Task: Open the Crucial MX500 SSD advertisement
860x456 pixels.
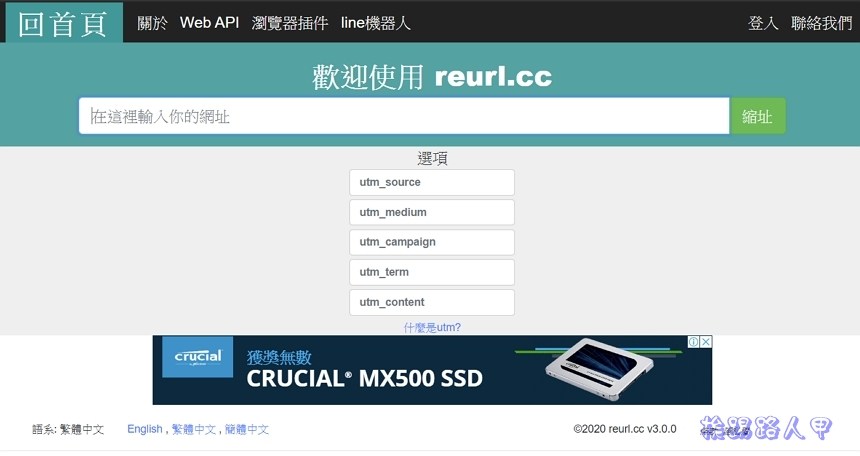Action: point(432,370)
